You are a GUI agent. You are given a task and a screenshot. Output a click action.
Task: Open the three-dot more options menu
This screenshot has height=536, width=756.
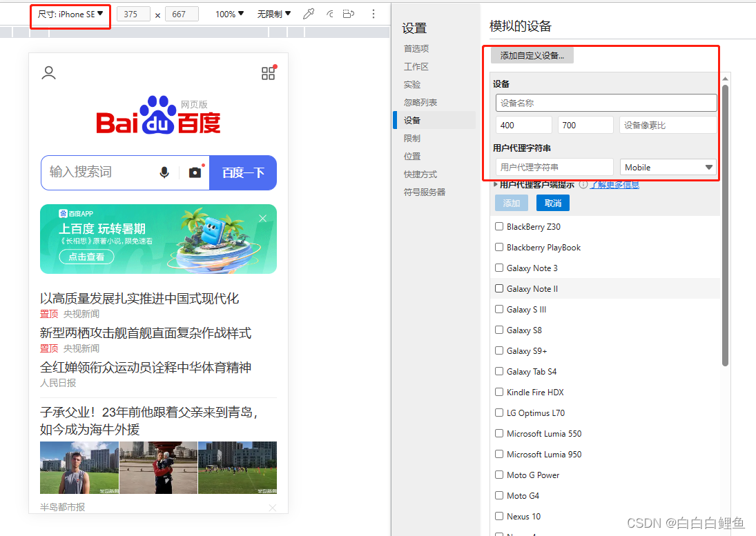(374, 14)
